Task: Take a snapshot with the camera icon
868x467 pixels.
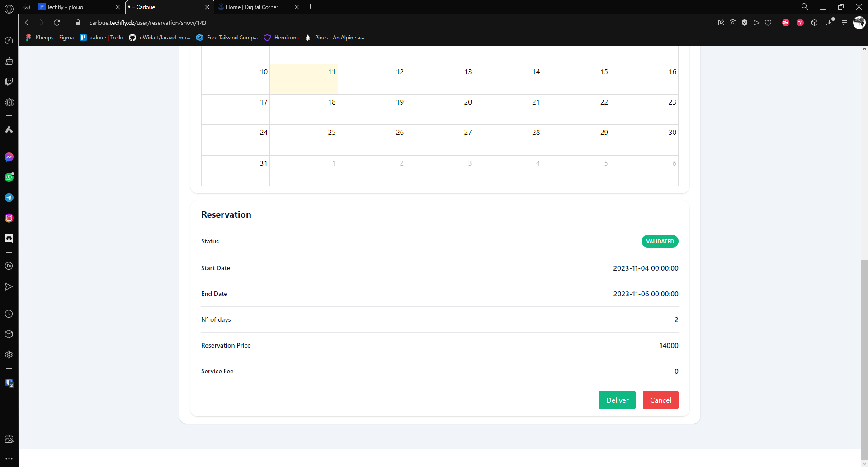Action: pyautogui.click(x=733, y=23)
